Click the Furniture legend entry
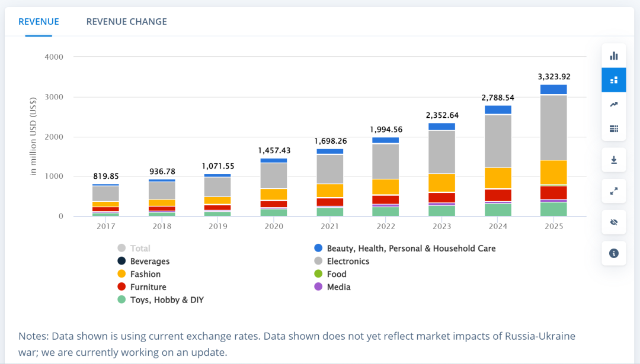The image size is (640, 364). tap(148, 287)
